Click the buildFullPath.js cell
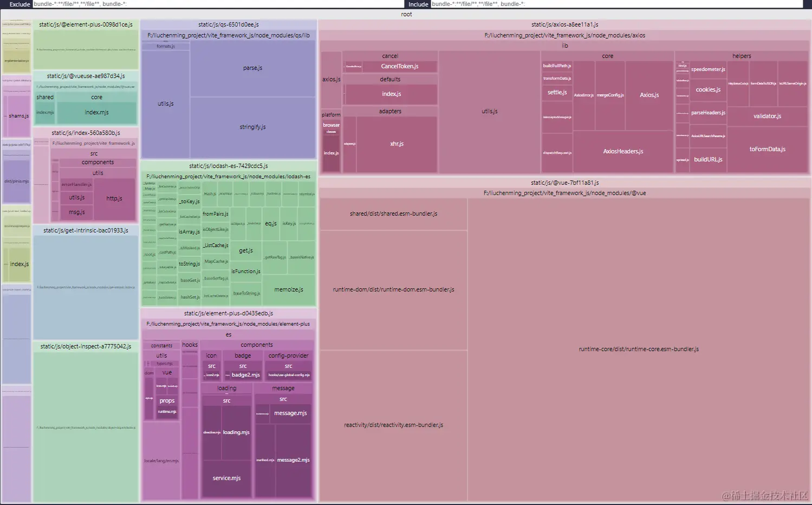Image resolution: width=812 pixels, height=505 pixels. (x=557, y=66)
